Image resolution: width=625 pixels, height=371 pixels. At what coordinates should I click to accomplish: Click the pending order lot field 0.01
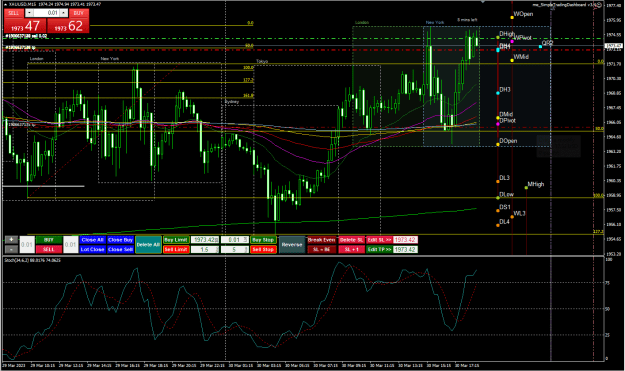coord(234,240)
